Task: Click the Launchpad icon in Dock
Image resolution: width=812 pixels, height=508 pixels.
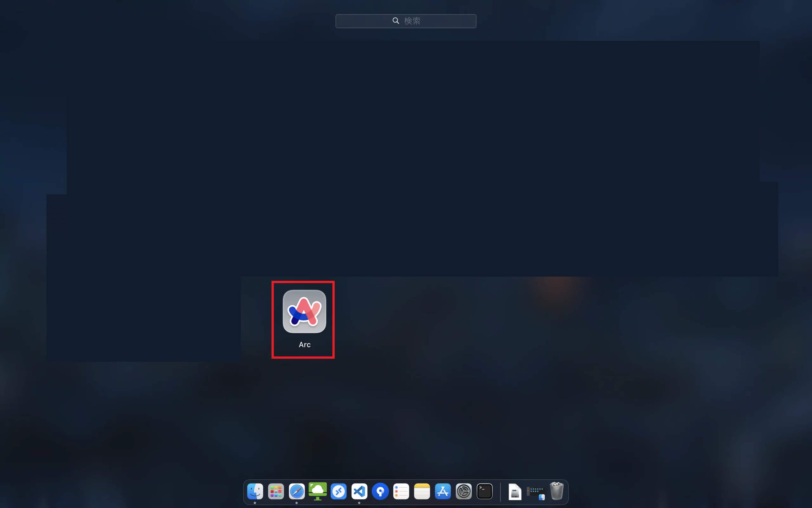Action: (x=276, y=491)
